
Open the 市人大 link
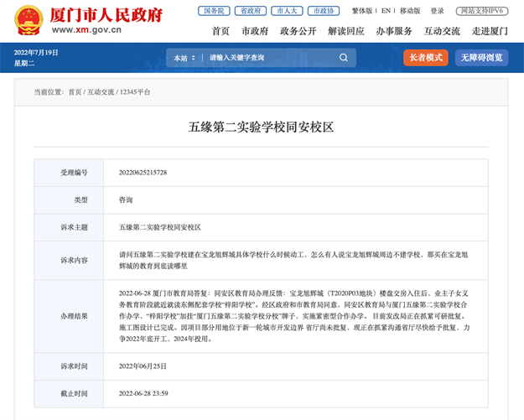coord(287,11)
